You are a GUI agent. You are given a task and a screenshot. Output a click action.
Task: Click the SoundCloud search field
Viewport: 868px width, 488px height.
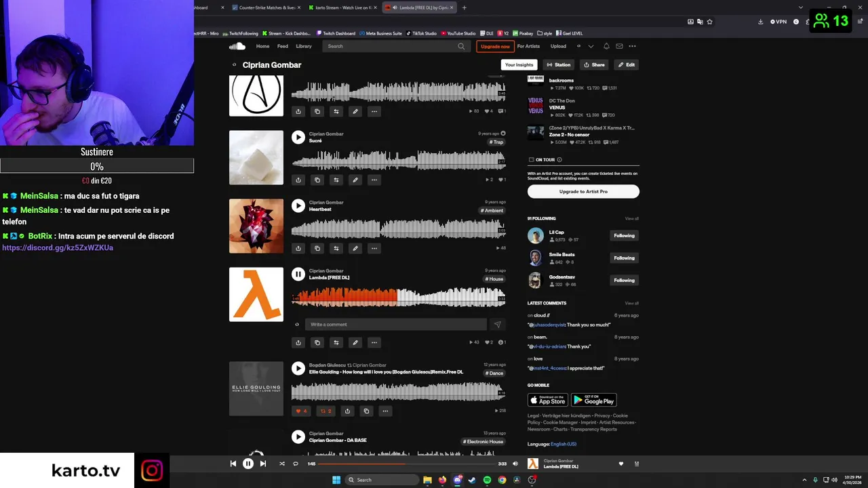pos(396,46)
